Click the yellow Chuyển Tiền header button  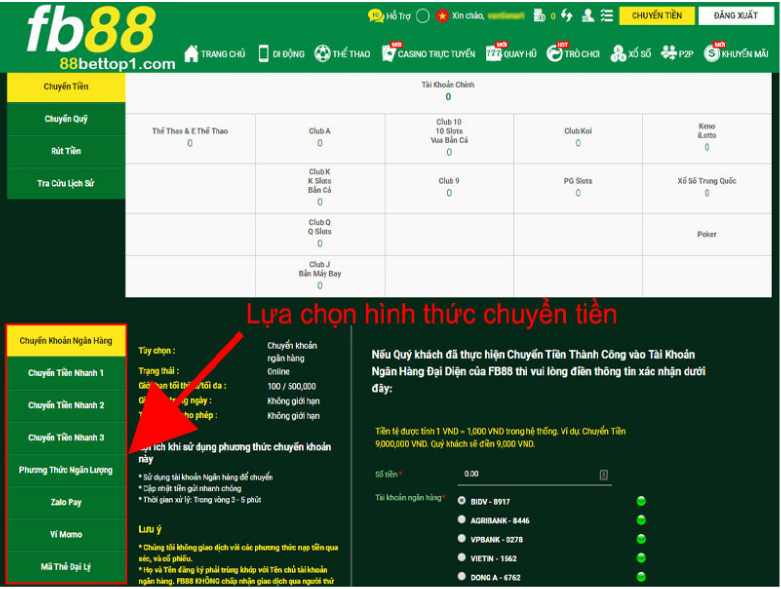pos(657,16)
